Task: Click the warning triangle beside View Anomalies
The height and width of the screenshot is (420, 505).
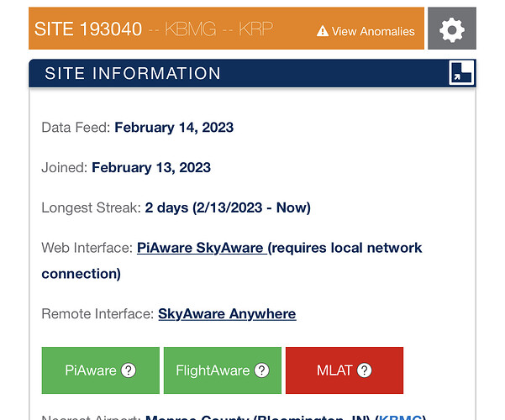Action: click(x=322, y=31)
